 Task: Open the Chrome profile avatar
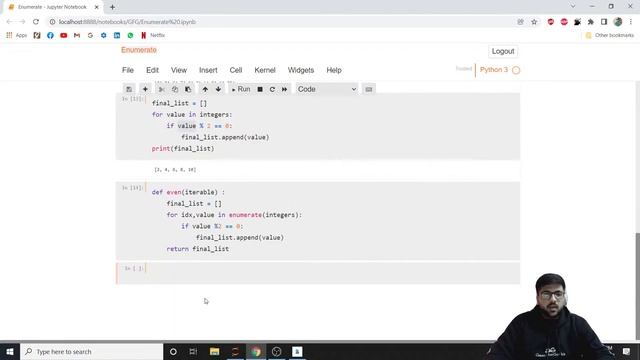tap(618, 22)
